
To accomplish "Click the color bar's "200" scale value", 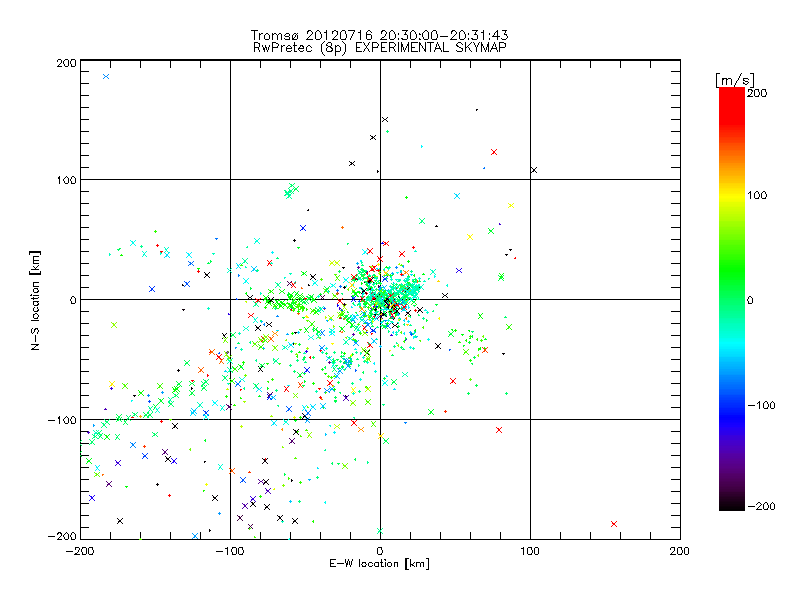I will pos(757,93).
